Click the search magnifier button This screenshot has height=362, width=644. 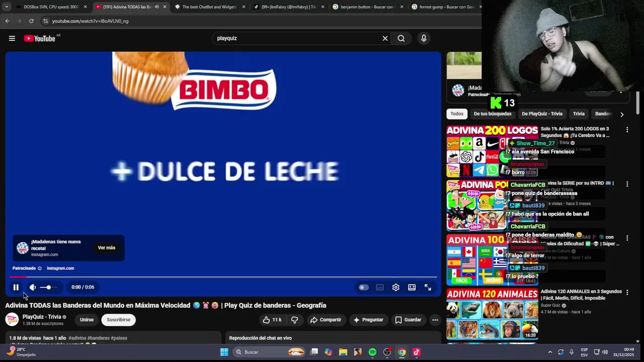tap(401, 38)
